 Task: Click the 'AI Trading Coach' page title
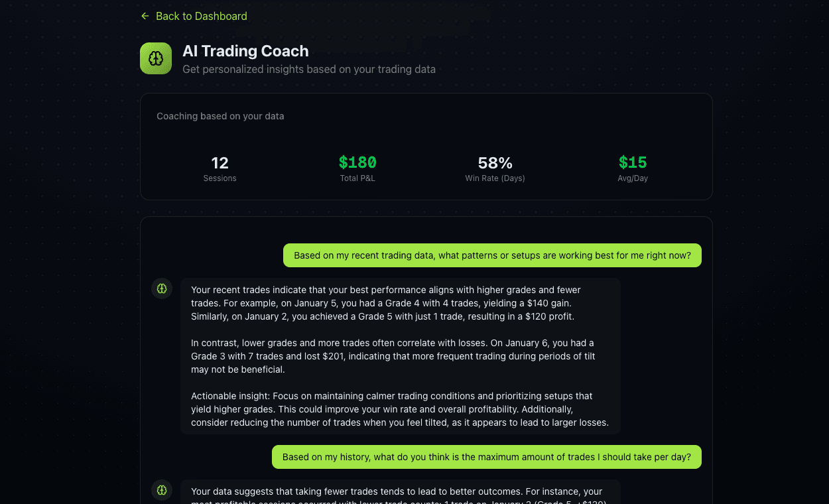click(245, 51)
